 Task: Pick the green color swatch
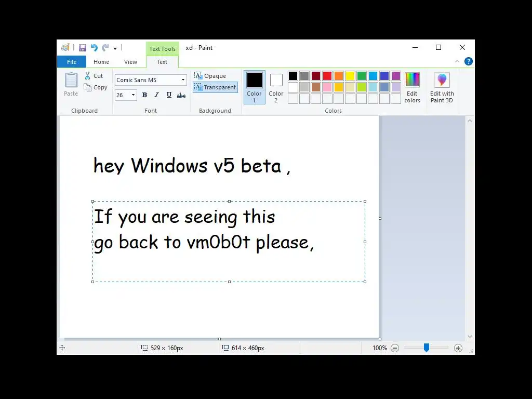(x=362, y=76)
